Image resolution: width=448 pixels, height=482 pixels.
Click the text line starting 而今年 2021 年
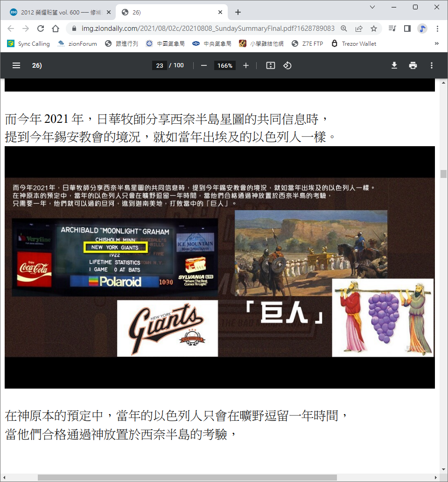[x=168, y=119]
